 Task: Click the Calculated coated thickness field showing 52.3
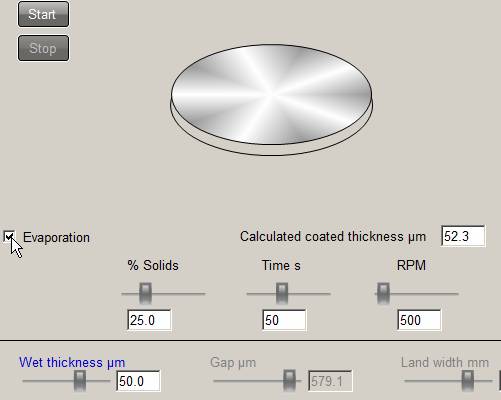coord(463,236)
